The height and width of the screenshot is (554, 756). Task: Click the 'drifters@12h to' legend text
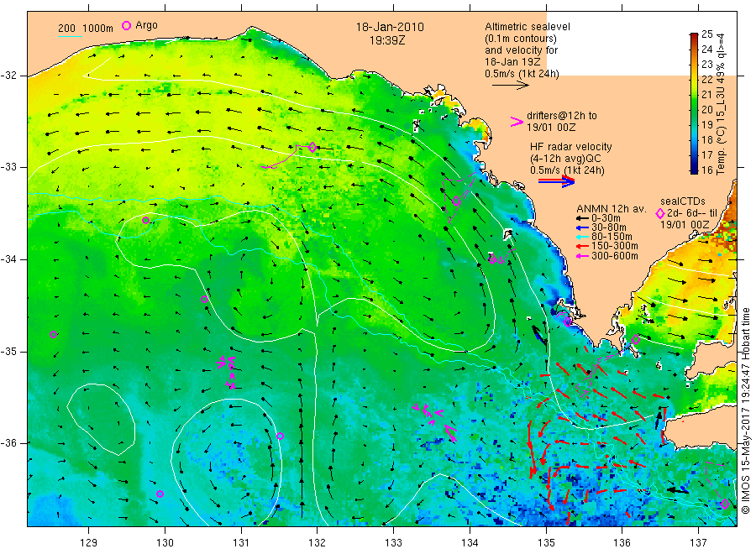(562, 116)
